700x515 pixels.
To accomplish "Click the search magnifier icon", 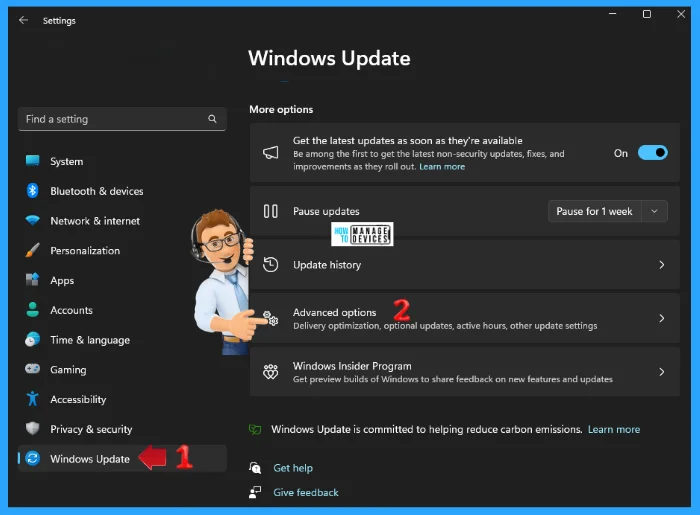I will [212, 119].
